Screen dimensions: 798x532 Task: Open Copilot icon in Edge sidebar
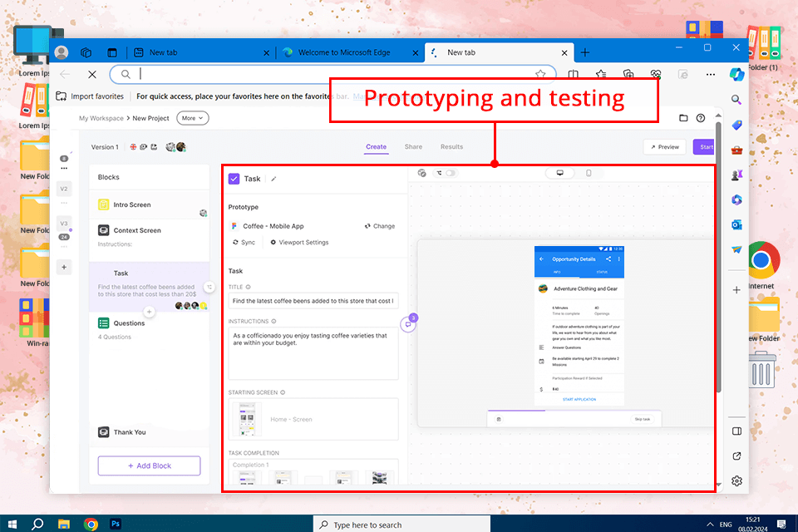(x=736, y=74)
